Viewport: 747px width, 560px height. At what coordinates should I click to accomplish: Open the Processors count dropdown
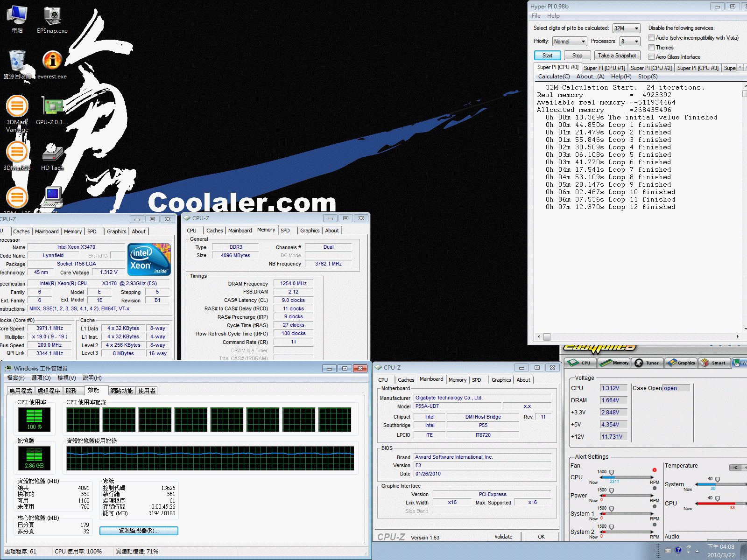[x=629, y=42]
